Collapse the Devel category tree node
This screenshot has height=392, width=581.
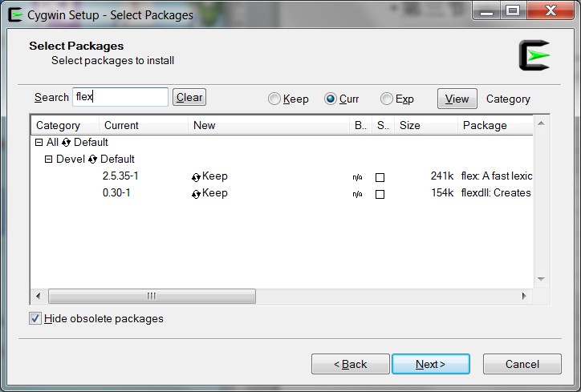coord(48,160)
